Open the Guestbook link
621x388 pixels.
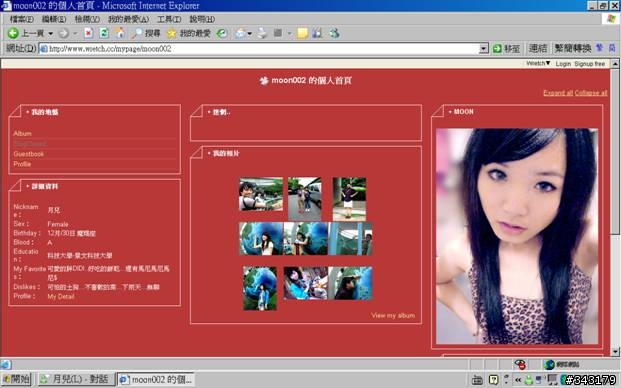[x=29, y=154]
